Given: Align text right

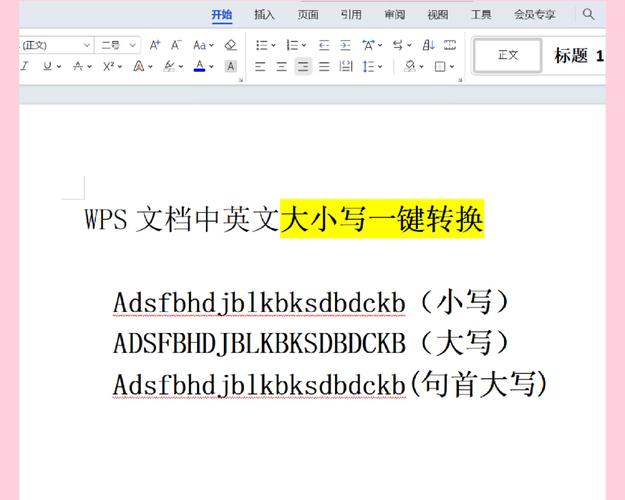Looking at the screenshot, I should click(x=303, y=66).
